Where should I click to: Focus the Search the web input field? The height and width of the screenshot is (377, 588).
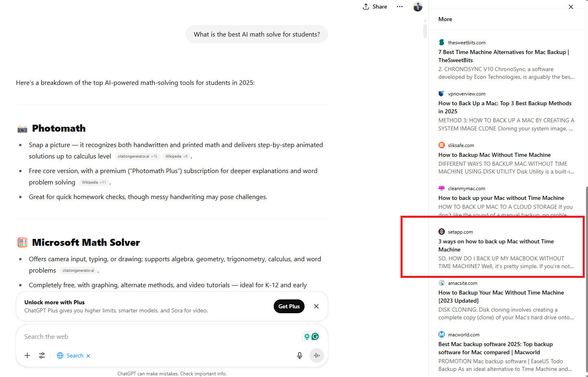163,336
